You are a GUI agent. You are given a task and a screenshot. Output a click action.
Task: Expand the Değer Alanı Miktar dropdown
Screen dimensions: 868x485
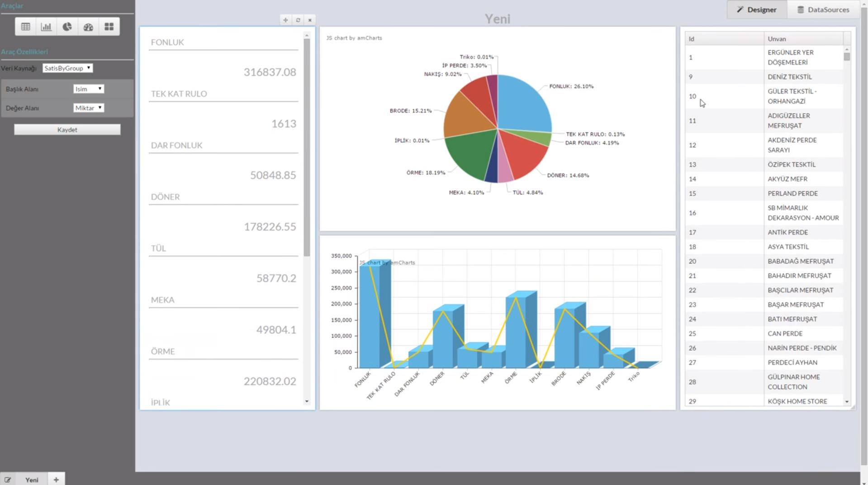point(89,108)
